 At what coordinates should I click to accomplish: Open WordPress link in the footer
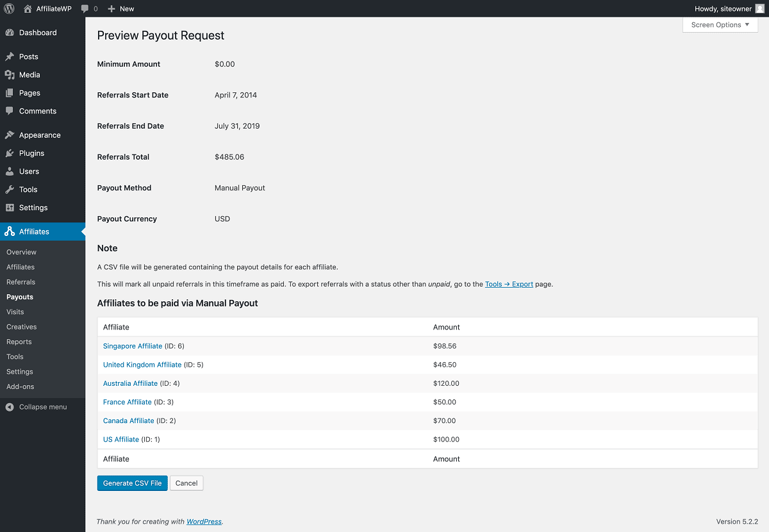point(204,522)
